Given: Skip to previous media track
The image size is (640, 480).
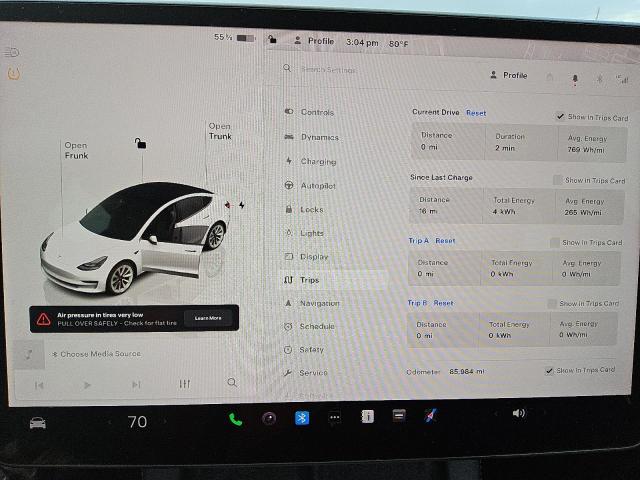Looking at the screenshot, I should pyautogui.click(x=39, y=385).
